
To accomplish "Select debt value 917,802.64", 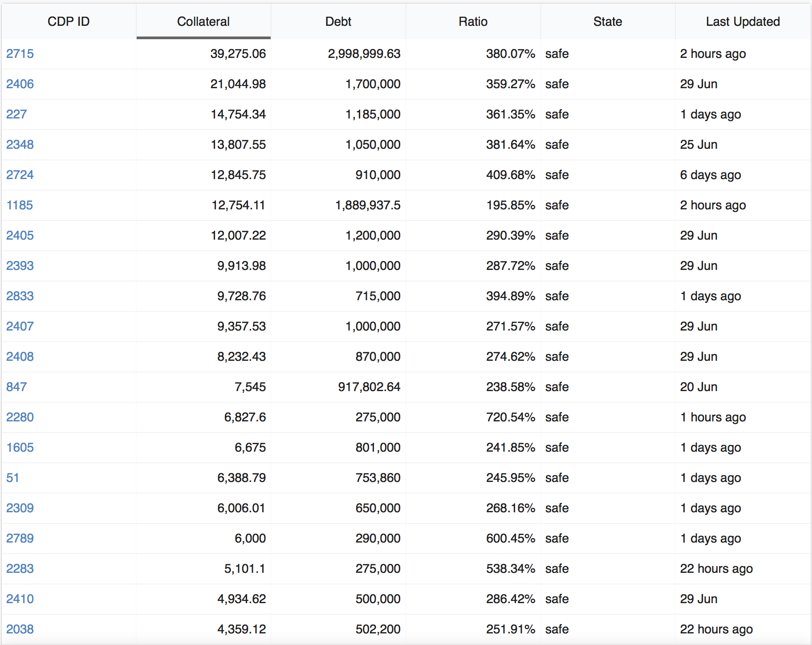I will coord(369,387).
